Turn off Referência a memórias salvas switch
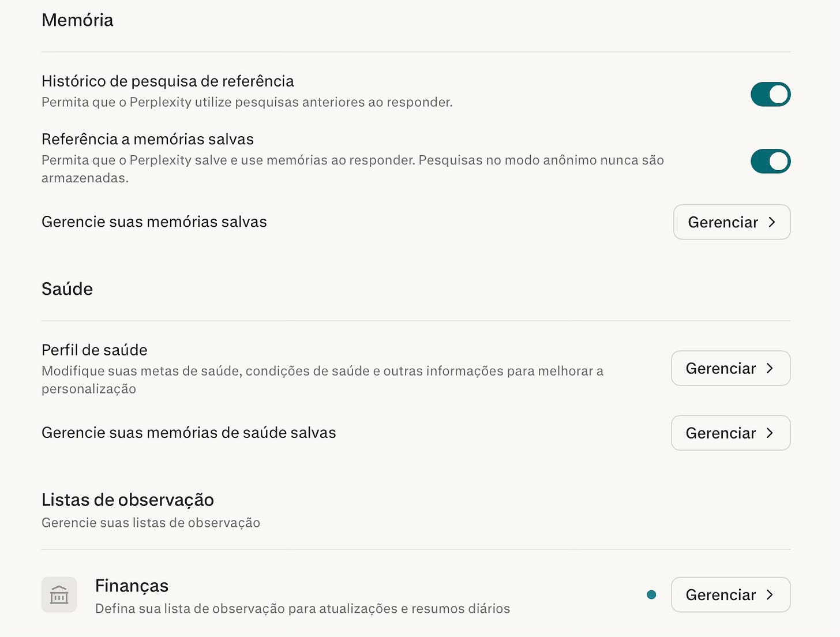The height and width of the screenshot is (637, 840). tap(770, 161)
